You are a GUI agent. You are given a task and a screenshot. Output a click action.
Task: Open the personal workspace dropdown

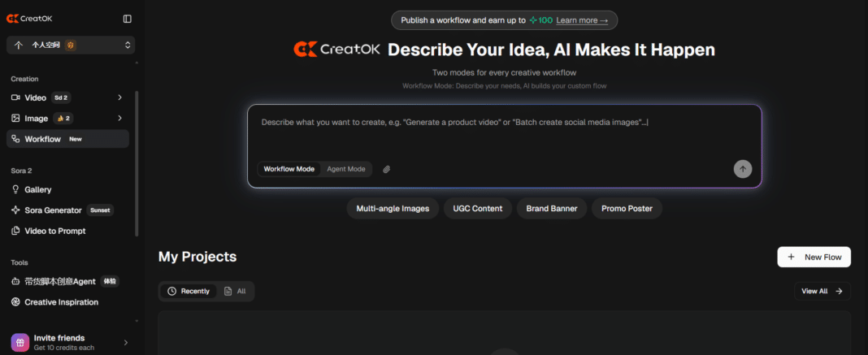tap(71, 45)
